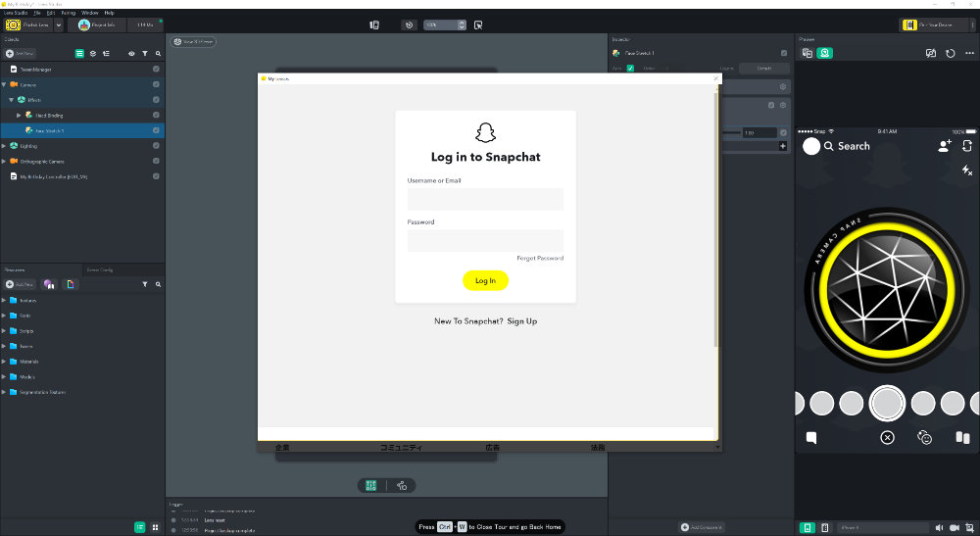This screenshot has width=980, height=536.
Task: Open the Publish Lens dropdown arrow
Action: pos(59,25)
